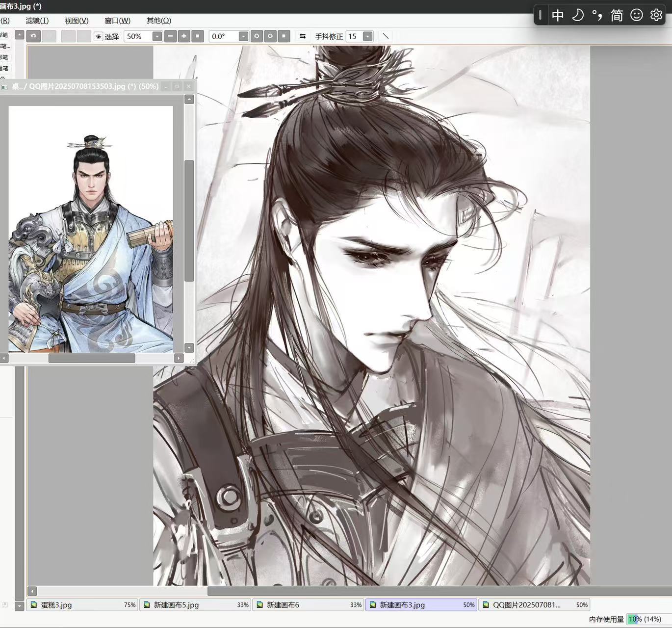Zoom in with the plus button
The width and height of the screenshot is (672, 628).
(184, 36)
